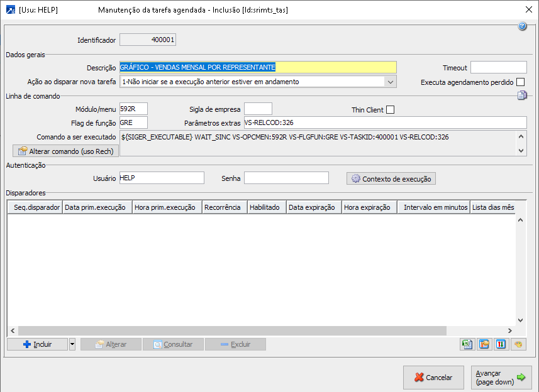Click the Usuário field containing HELP
The width and height of the screenshot is (539, 392).
(x=162, y=178)
